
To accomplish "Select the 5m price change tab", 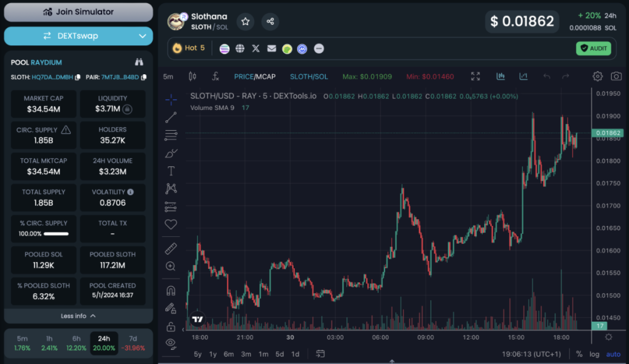I will [23, 343].
